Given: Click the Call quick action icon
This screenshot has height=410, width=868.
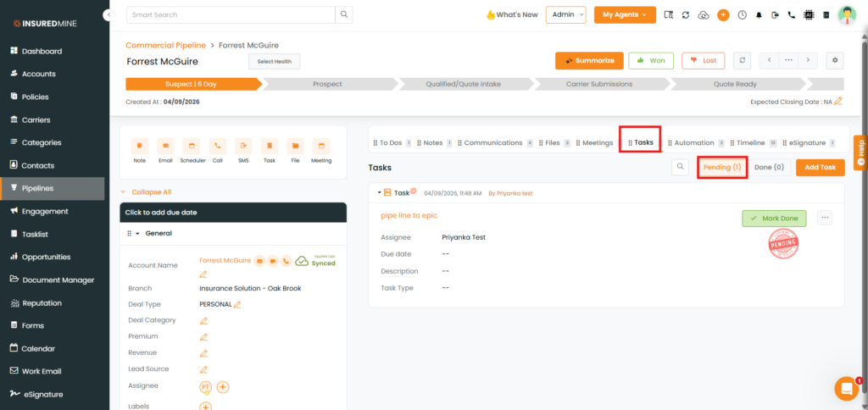Looking at the screenshot, I should coord(218,147).
